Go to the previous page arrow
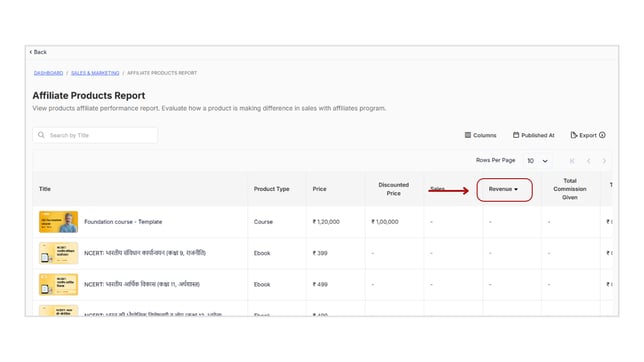 (589, 161)
